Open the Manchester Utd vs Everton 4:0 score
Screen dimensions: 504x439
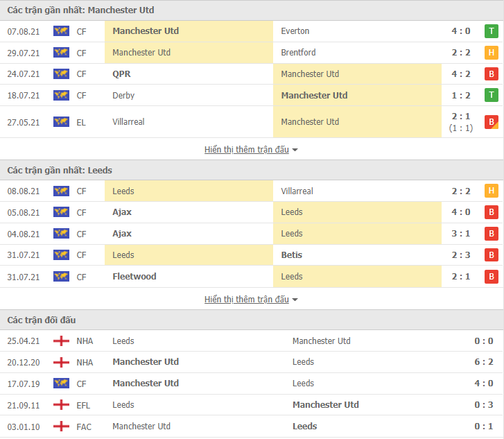(460, 31)
